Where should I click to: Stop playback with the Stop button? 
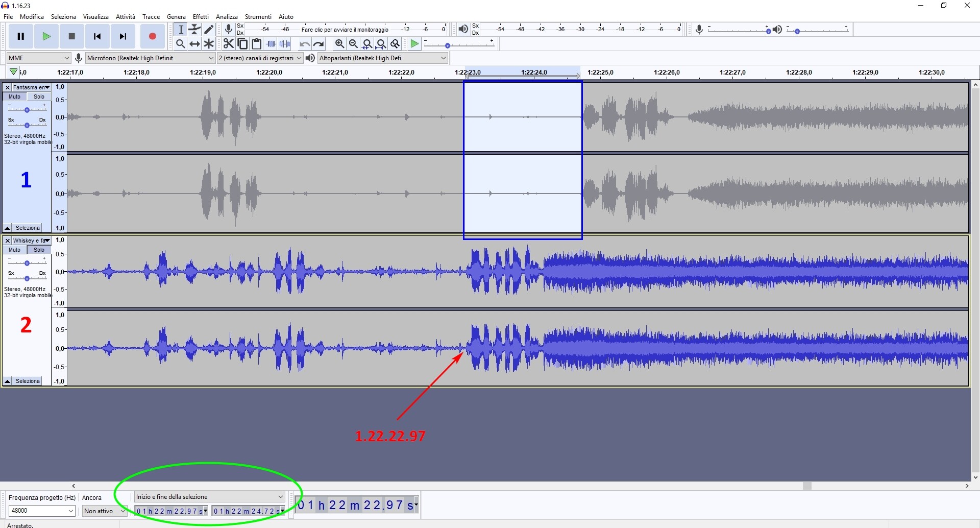(x=72, y=36)
